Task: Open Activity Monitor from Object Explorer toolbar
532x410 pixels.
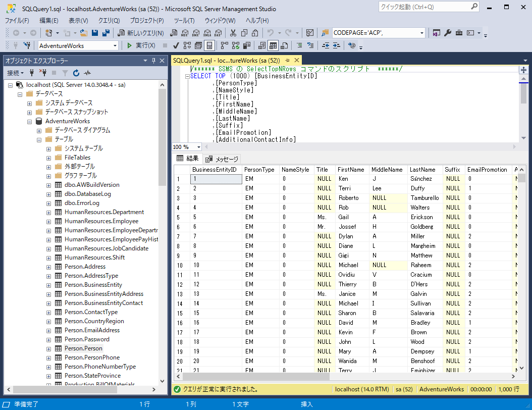Action: (x=88, y=73)
